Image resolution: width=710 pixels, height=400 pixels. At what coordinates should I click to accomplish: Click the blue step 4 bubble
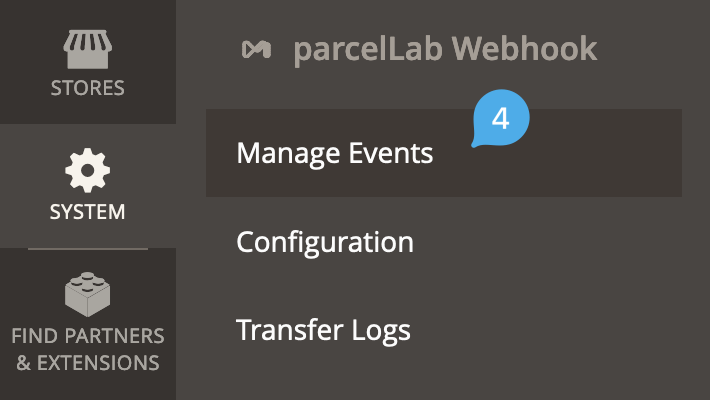pyautogui.click(x=500, y=120)
